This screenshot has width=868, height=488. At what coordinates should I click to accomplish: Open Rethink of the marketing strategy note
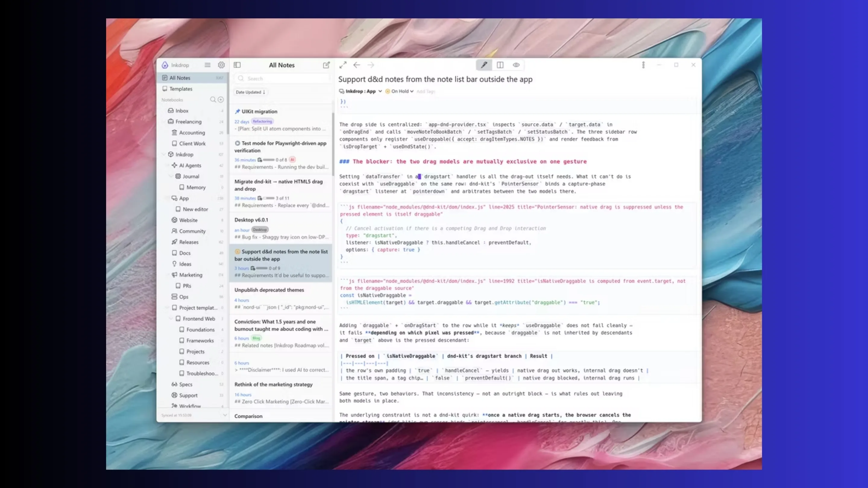pos(281,393)
